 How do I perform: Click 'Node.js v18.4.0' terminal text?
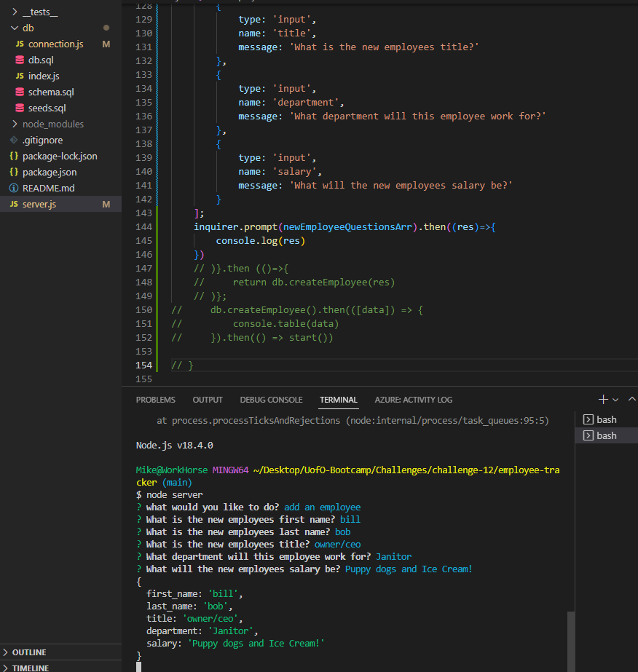(175, 446)
